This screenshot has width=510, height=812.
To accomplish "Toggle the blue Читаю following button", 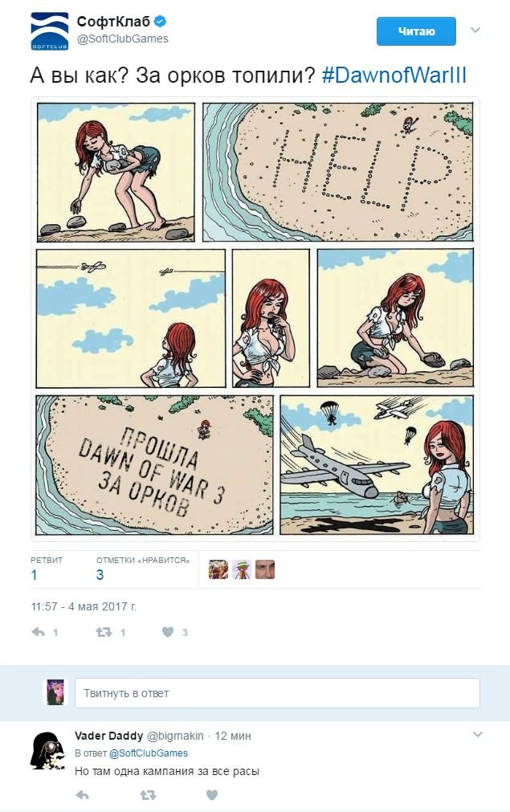I will (x=416, y=31).
